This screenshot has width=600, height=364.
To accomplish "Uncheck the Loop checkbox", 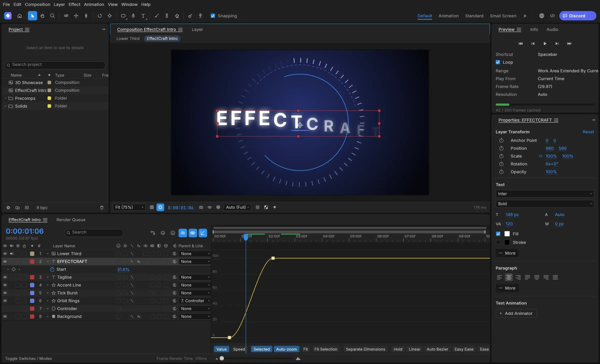I will [x=498, y=62].
